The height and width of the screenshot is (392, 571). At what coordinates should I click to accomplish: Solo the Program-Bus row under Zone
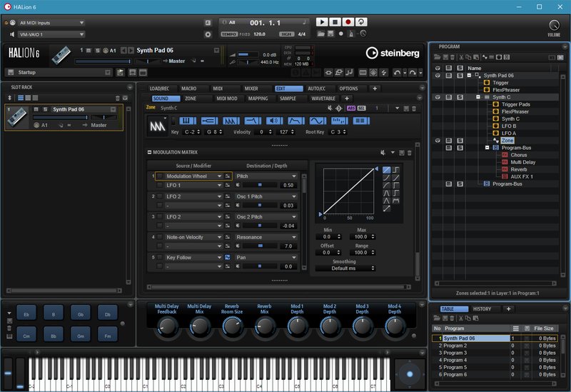(460, 148)
